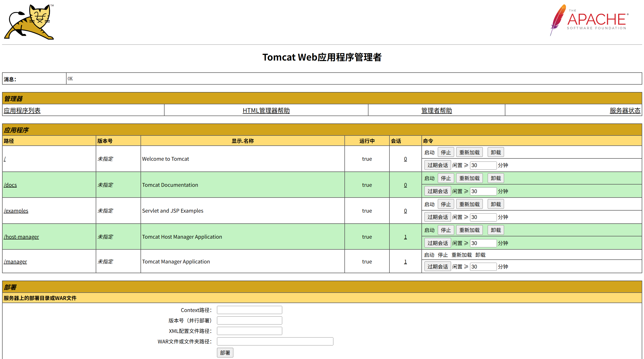Click idle minutes field for /manager row
This screenshot has width=644, height=359.
tap(483, 267)
